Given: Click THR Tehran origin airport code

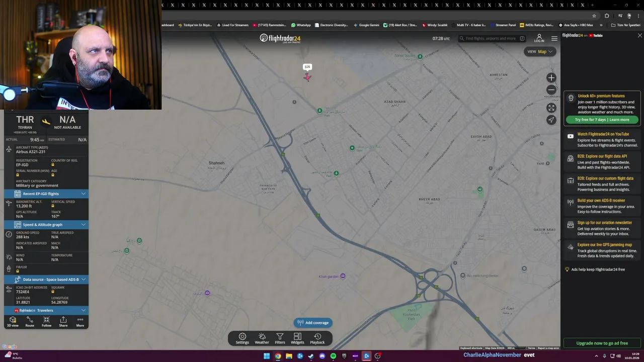Looking at the screenshot, I should tap(25, 120).
